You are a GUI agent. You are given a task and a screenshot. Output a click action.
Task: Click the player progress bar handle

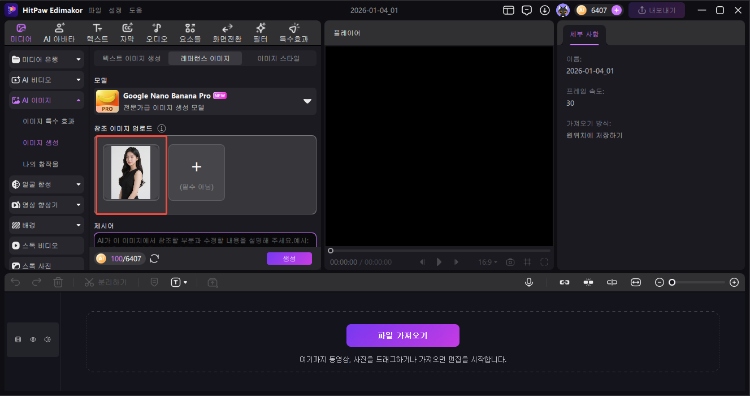331,251
